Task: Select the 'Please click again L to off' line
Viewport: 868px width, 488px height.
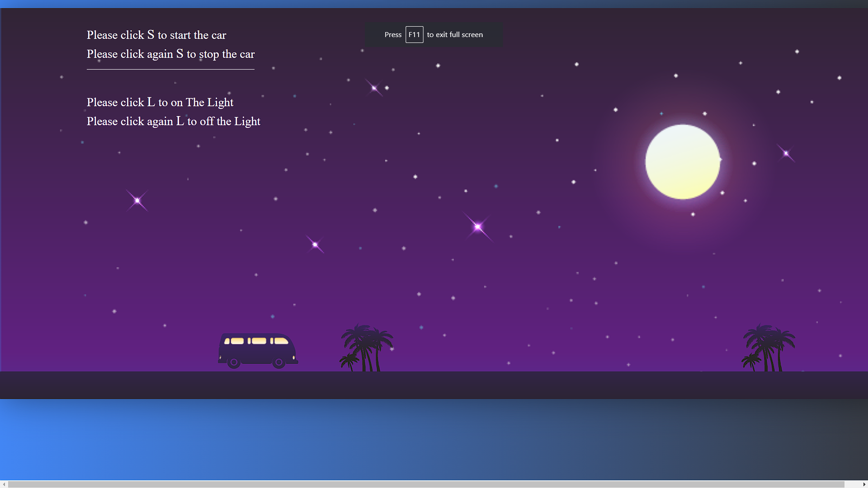Action: click(x=173, y=121)
